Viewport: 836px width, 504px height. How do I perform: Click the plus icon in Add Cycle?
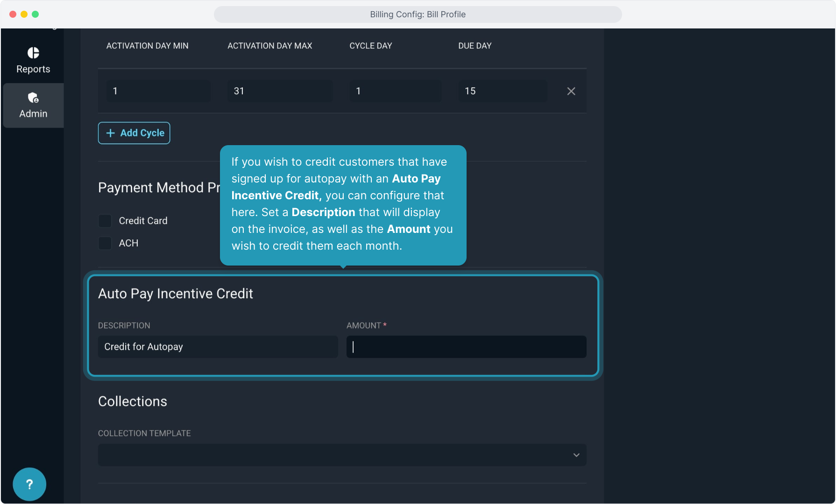(111, 133)
